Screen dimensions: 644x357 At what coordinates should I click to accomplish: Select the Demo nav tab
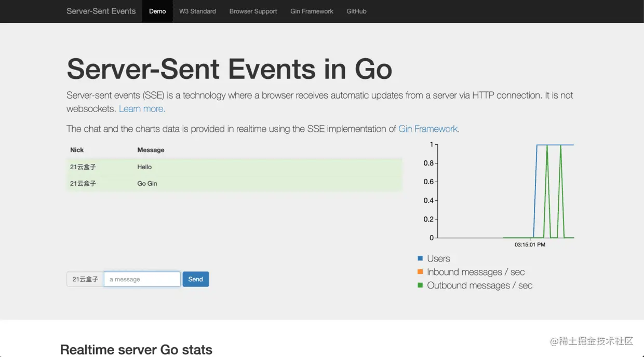click(157, 11)
